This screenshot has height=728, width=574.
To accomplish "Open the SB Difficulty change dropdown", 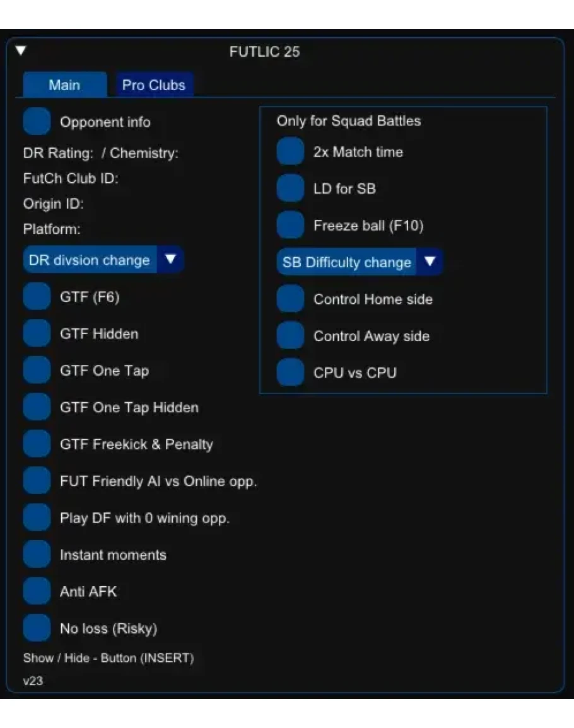I will click(430, 262).
